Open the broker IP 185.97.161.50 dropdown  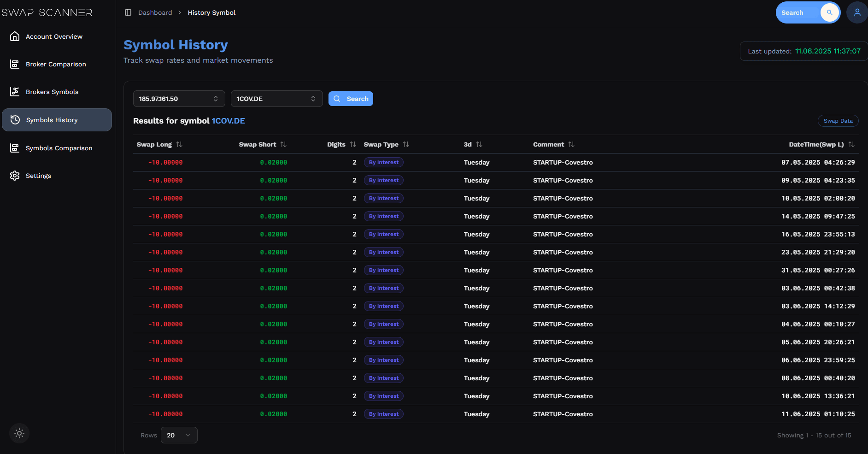pos(179,99)
